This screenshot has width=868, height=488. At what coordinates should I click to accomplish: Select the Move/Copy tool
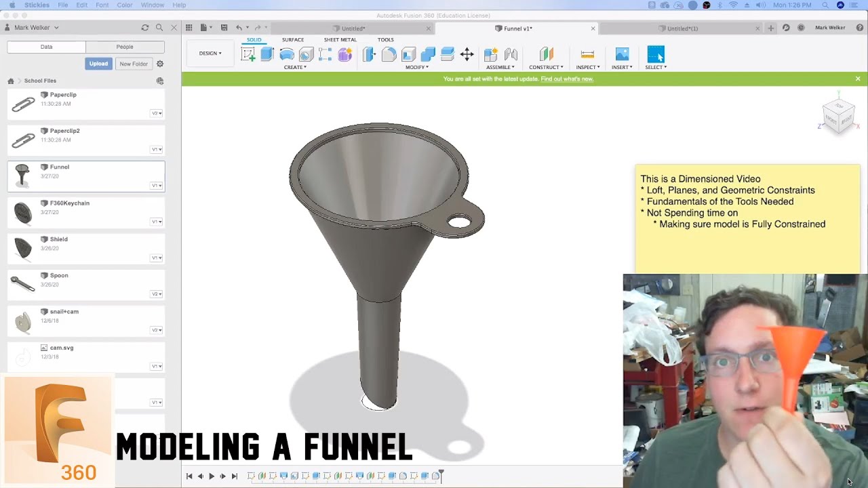(x=467, y=55)
